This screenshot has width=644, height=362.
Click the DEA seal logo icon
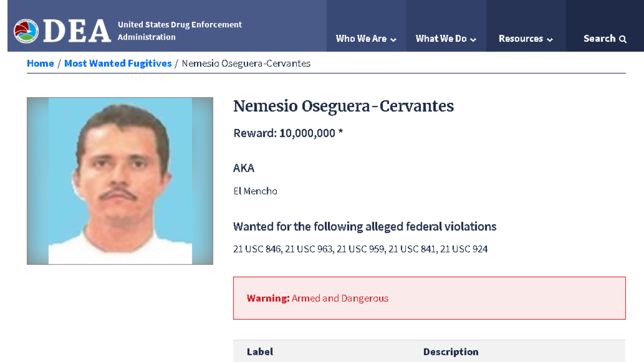(26, 31)
